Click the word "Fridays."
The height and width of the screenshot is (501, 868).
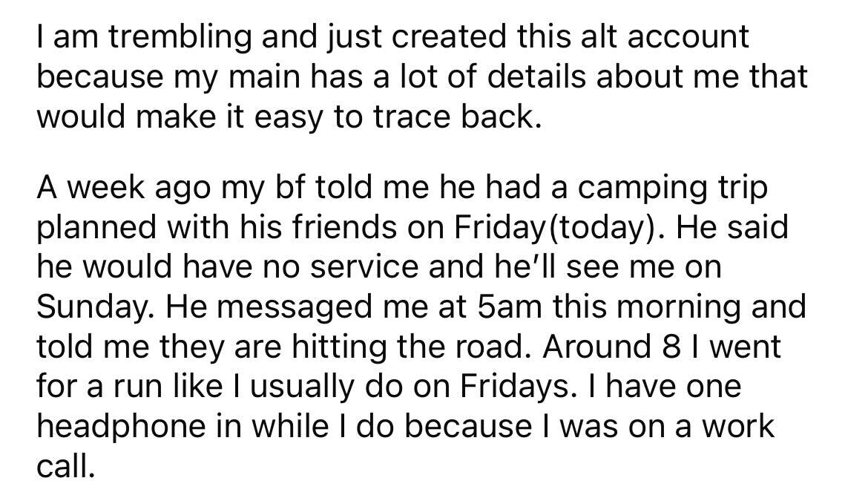[x=514, y=387]
